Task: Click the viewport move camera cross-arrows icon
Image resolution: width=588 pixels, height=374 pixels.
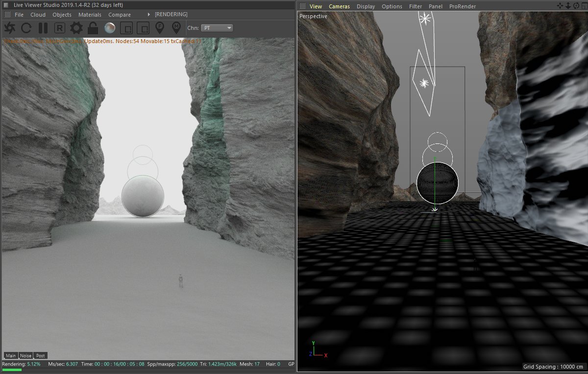Action: [560, 6]
